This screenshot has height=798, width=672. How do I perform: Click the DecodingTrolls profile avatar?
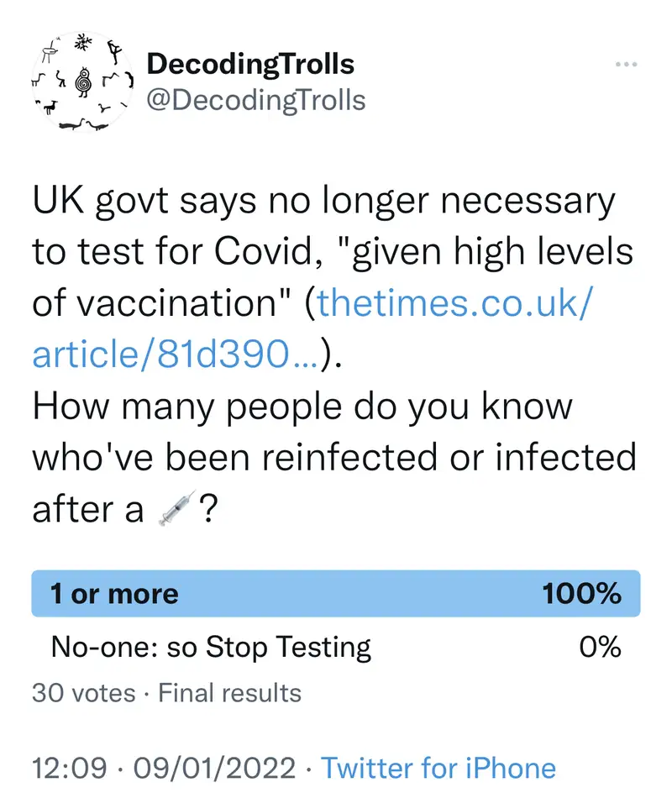click(x=83, y=81)
